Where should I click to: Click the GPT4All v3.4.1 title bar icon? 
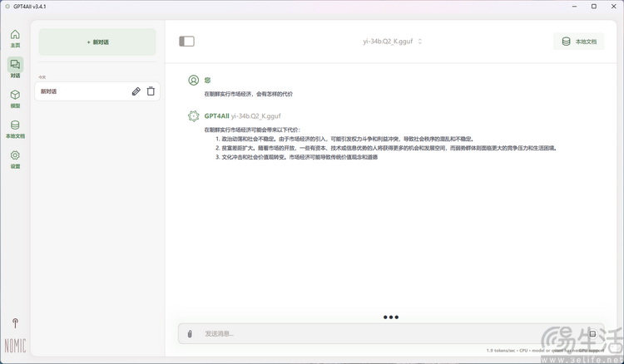(x=7, y=7)
